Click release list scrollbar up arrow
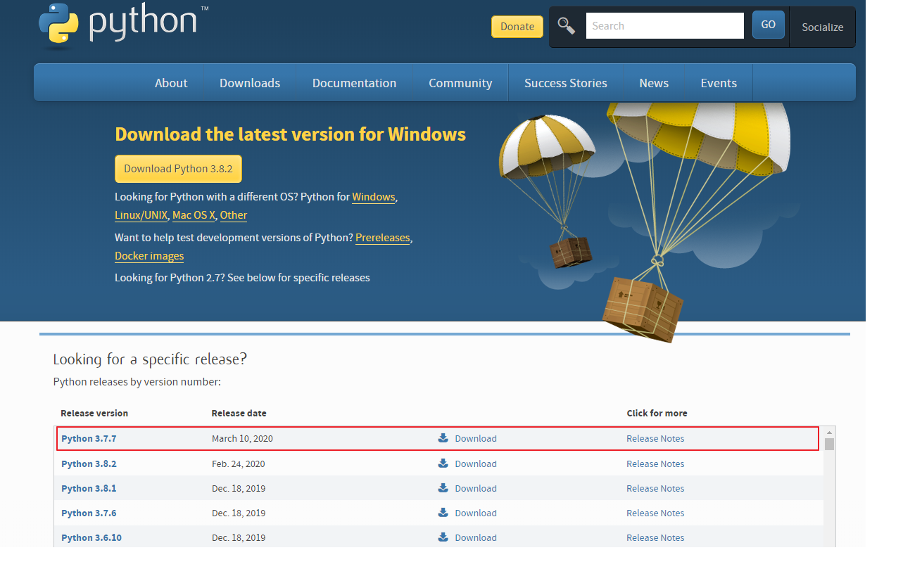This screenshot has width=903, height=588. [x=829, y=432]
